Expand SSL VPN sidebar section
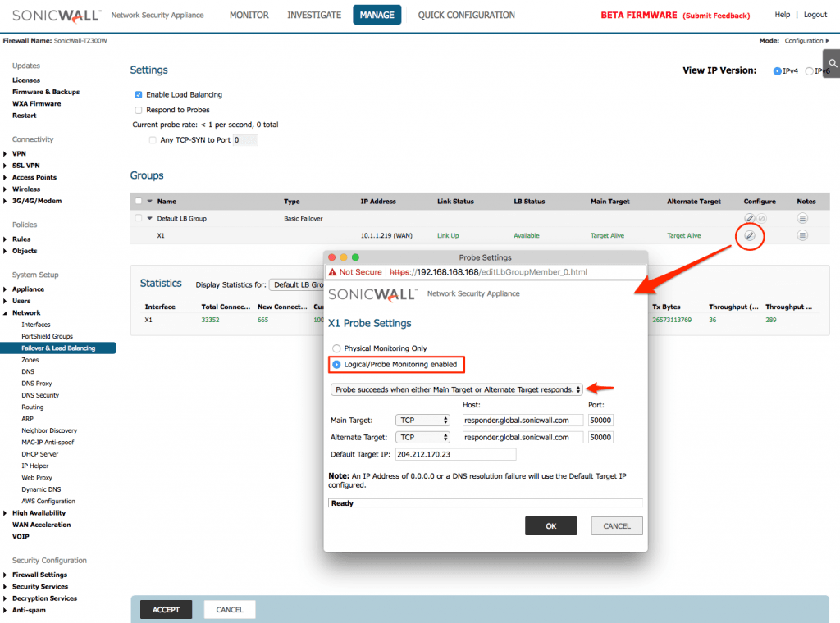Viewport: 840px width, 623px height. [x=5, y=166]
